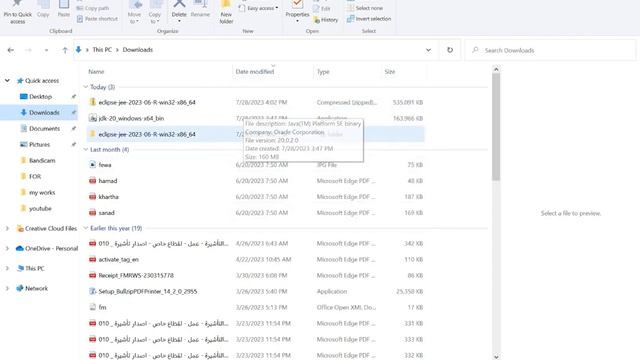Click vertical scrollbar thumb of file list

496,127
